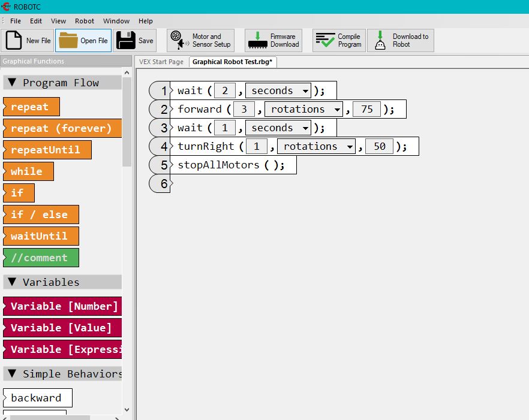
Task: Open Motor and Sensor Setup
Action: tap(178, 41)
